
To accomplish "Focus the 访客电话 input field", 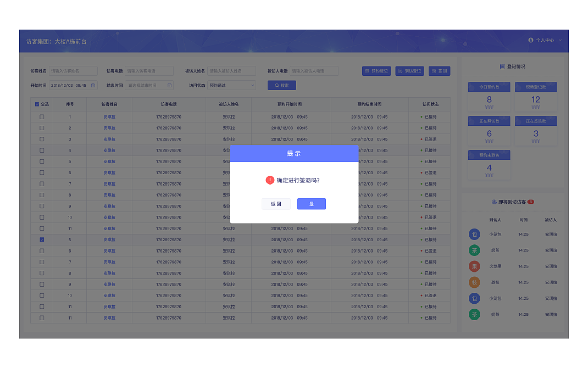I will (149, 71).
